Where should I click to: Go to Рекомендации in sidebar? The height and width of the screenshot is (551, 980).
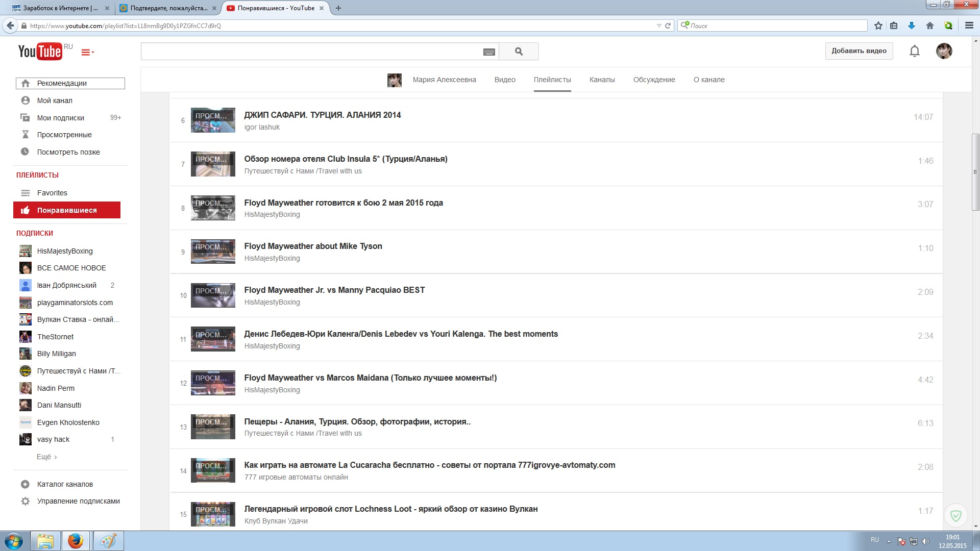click(x=70, y=83)
